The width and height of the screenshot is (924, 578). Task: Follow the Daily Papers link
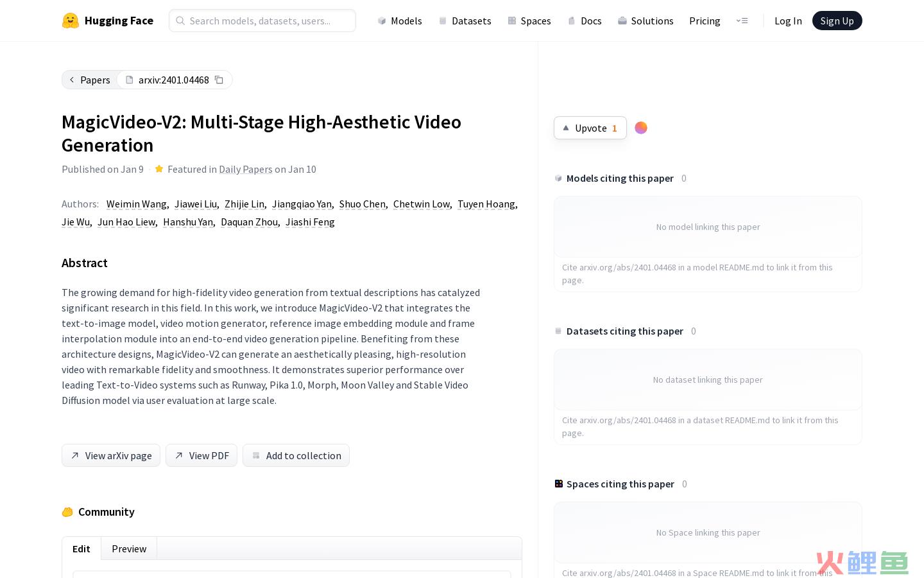tap(246, 169)
